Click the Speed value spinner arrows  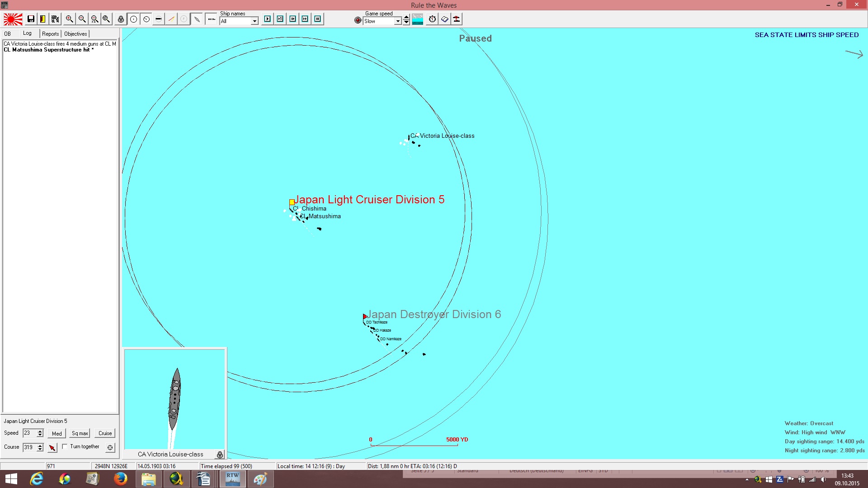(x=40, y=433)
